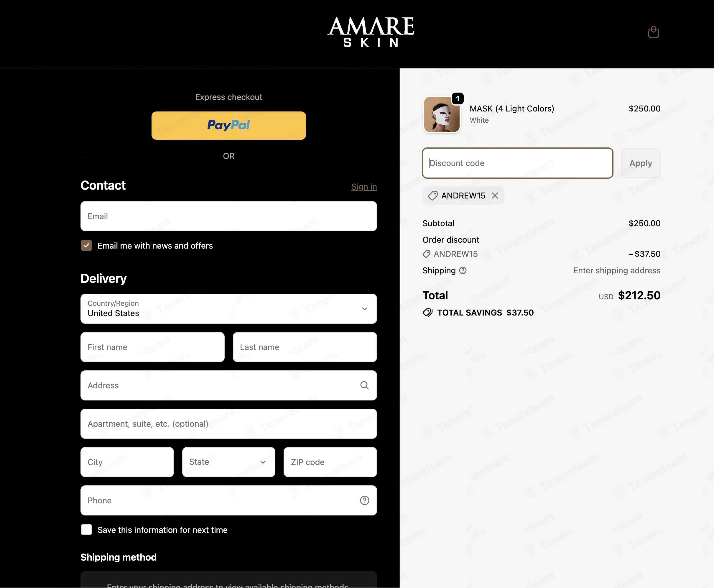Image resolution: width=714 pixels, height=588 pixels.
Task: Click the Address search magnifier icon
Action: coord(364,385)
